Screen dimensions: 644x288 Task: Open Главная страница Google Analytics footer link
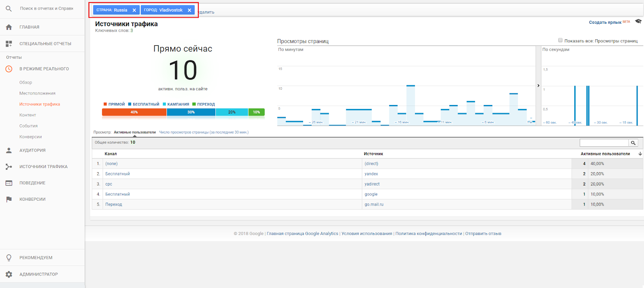click(x=302, y=234)
